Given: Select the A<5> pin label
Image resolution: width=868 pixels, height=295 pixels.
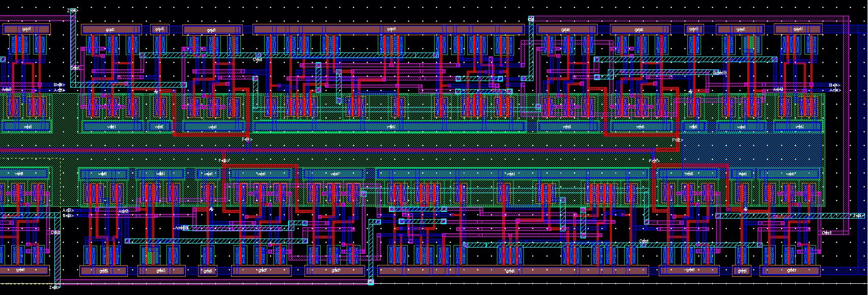Looking at the screenshot, I should tap(60, 90).
